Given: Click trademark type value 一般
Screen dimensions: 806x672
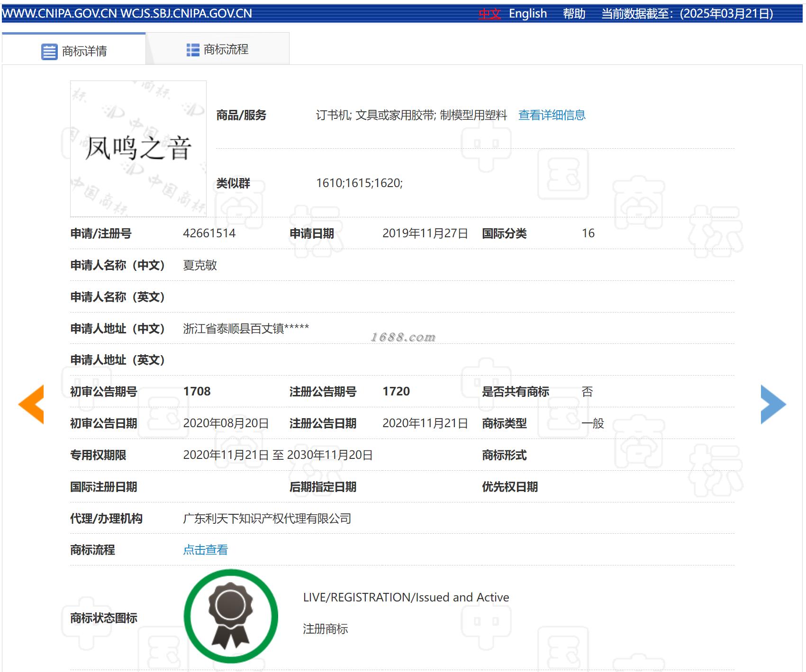Looking at the screenshot, I should (593, 423).
